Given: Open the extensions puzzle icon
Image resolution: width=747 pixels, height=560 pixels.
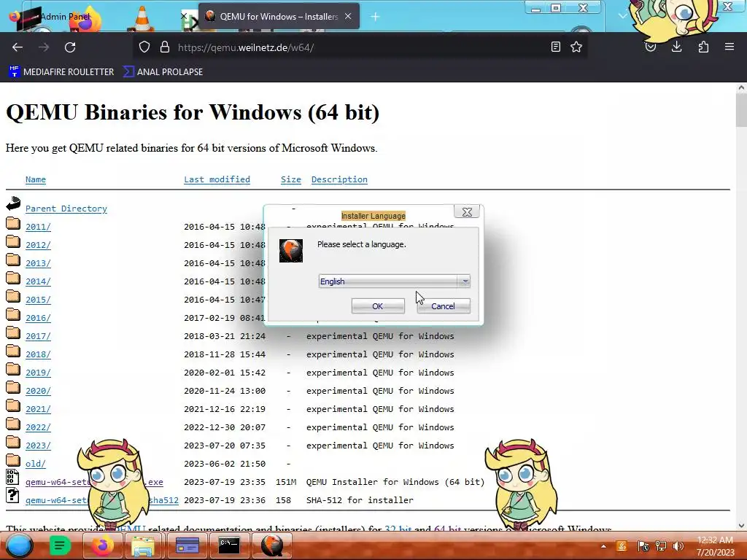Looking at the screenshot, I should click(703, 47).
